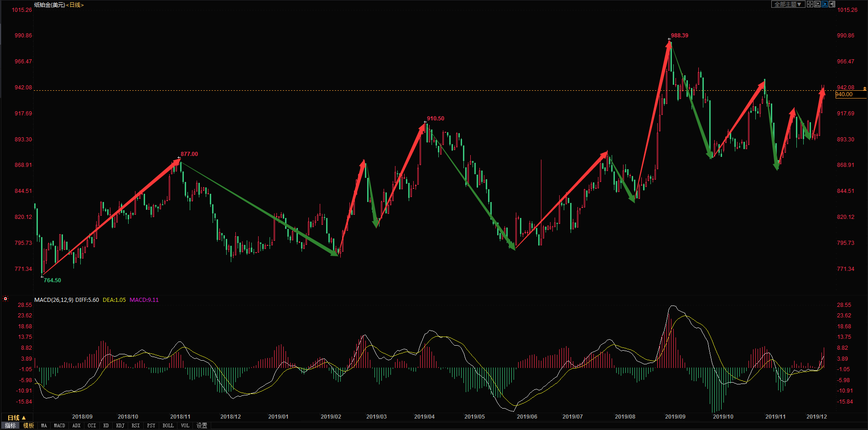Click the 纸铂金(美元) chart title
The width and height of the screenshot is (868, 430).
(50, 5)
